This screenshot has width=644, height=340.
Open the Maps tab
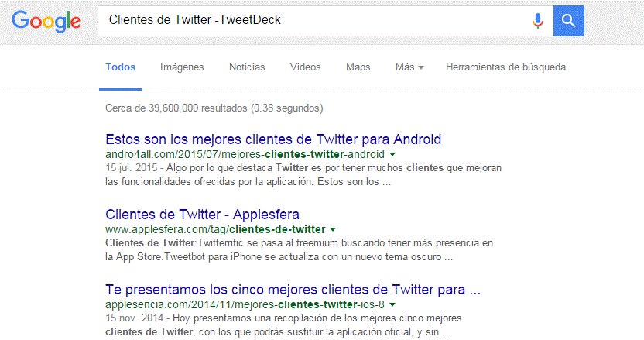point(358,67)
